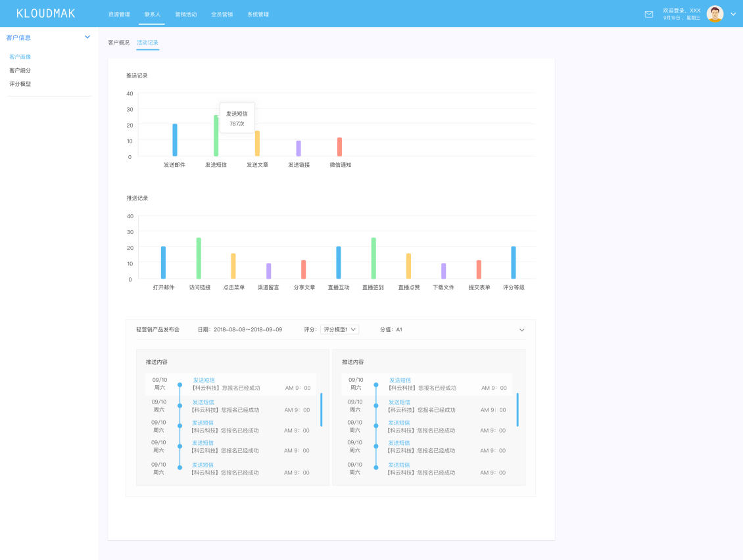Click the green 发送短信 chart bar
This screenshot has width=743, height=560.
(x=216, y=135)
